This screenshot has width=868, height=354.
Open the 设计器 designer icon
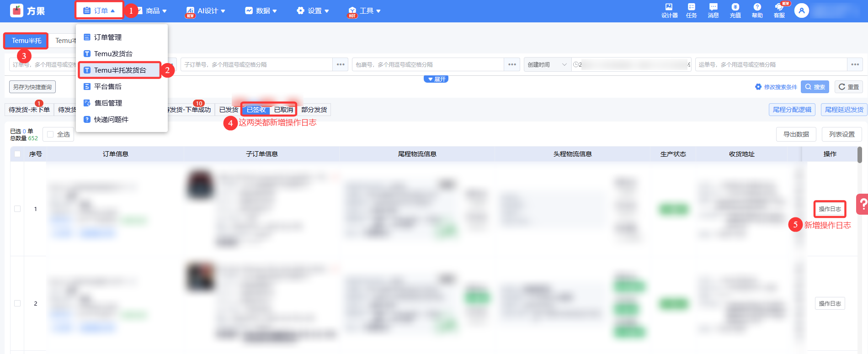click(x=669, y=11)
